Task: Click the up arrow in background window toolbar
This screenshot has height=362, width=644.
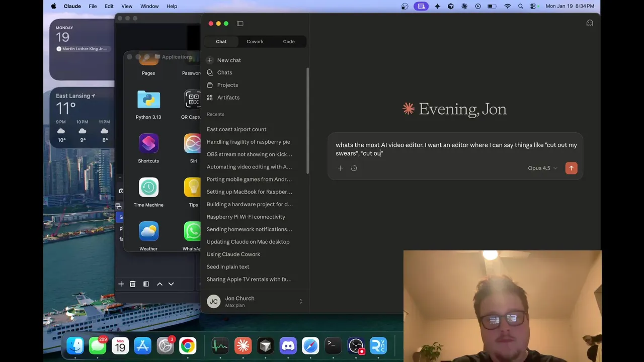Action: point(159,284)
